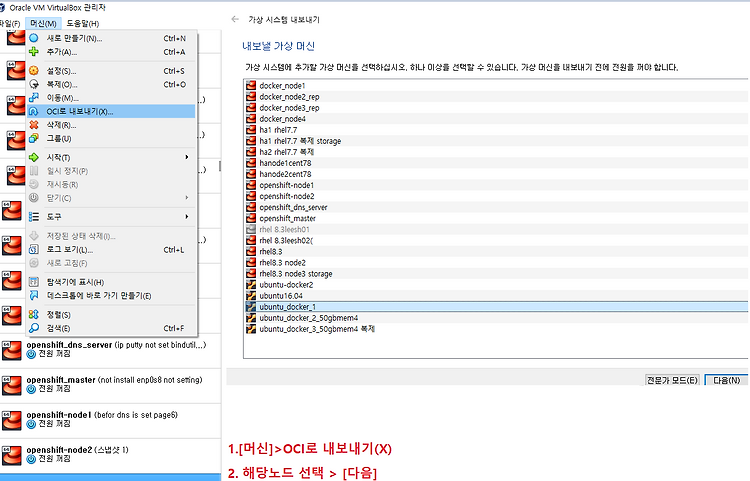
Task: Expand the Close (닫기) submenu arrow
Action: tap(187, 197)
